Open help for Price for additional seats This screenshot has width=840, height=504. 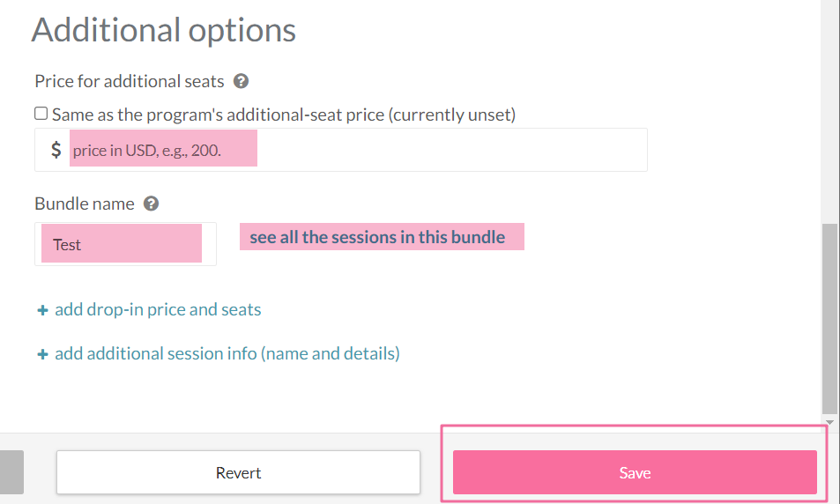tap(242, 81)
